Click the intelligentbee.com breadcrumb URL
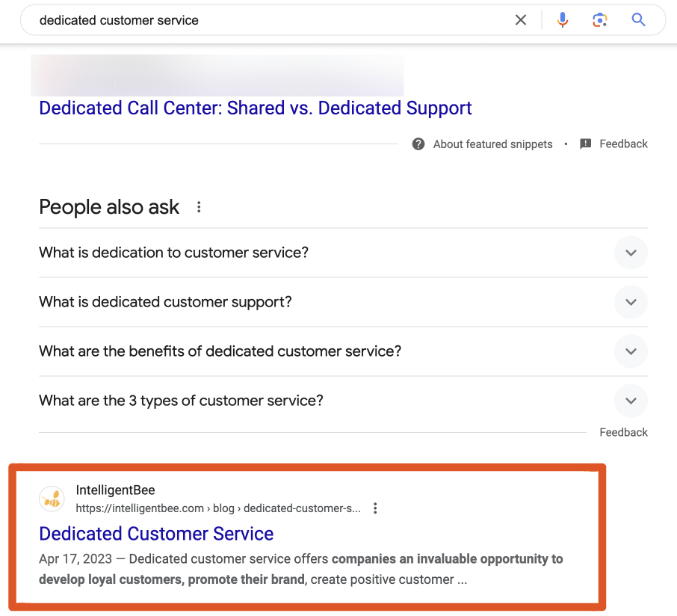The height and width of the screenshot is (616, 677). [218, 508]
